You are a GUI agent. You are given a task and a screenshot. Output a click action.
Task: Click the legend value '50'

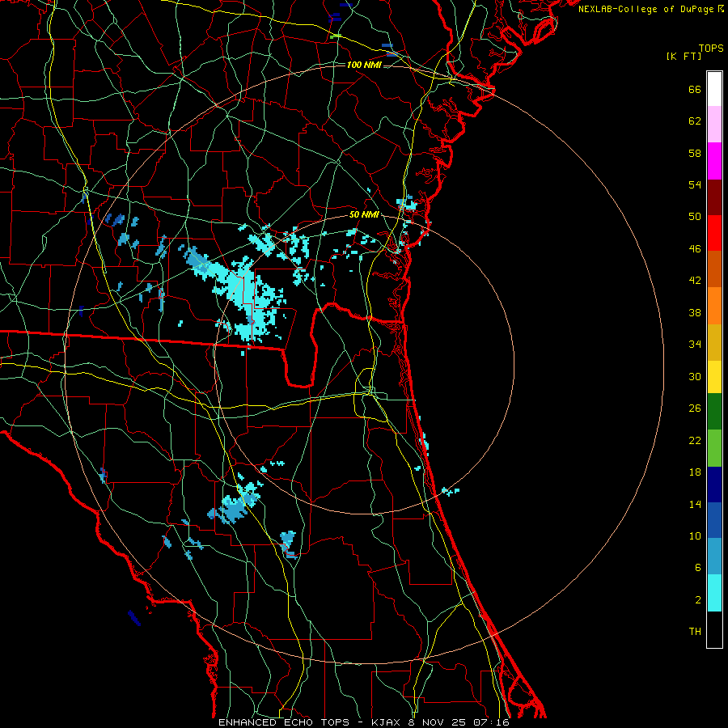click(695, 217)
